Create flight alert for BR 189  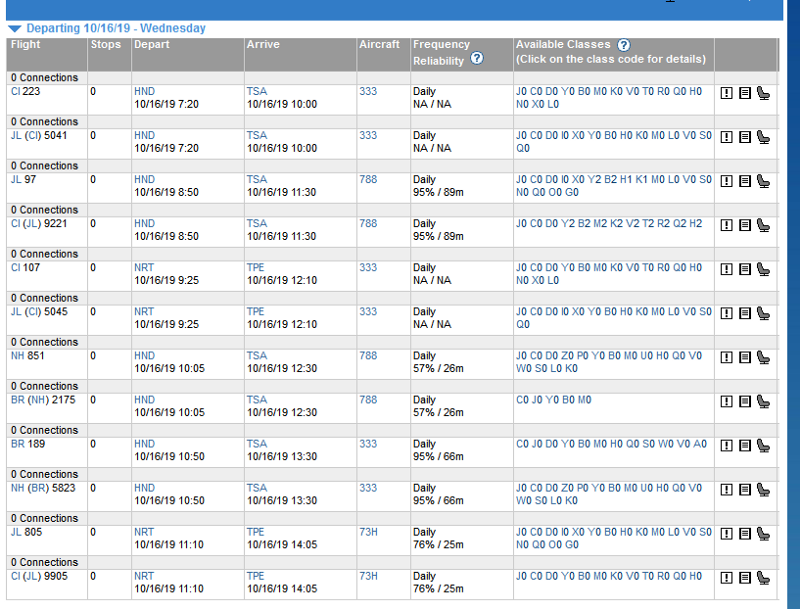pos(727,446)
